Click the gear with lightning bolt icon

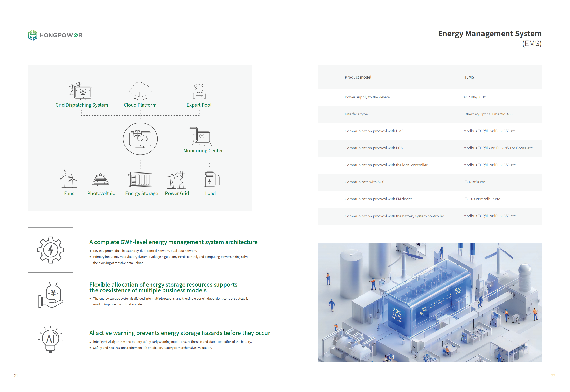click(51, 250)
